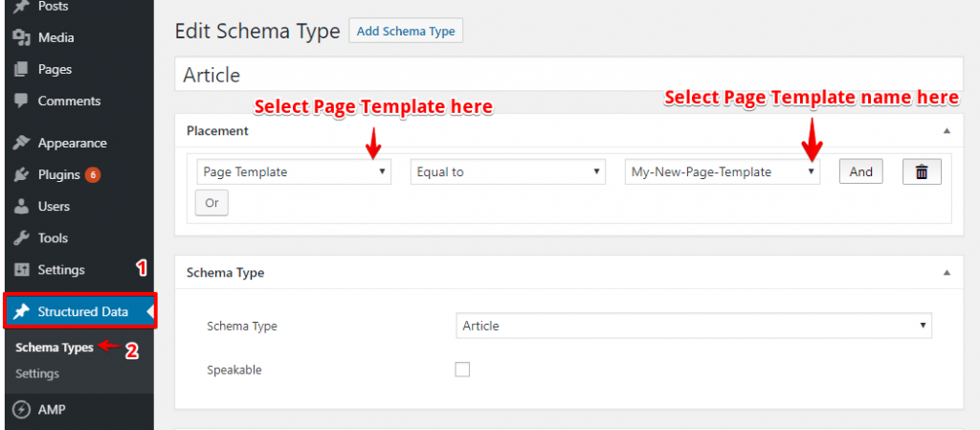Open Appearance brush icon

tap(21, 143)
